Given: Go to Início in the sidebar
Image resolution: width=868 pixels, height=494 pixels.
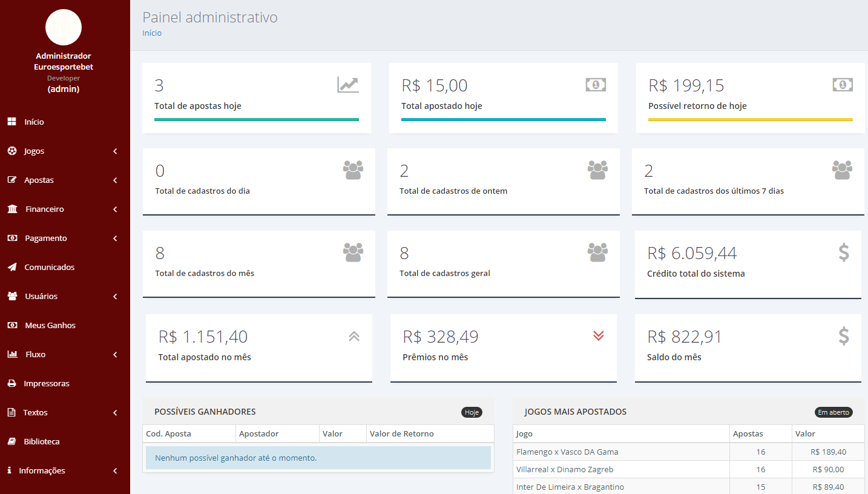Looking at the screenshot, I should point(34,122).
